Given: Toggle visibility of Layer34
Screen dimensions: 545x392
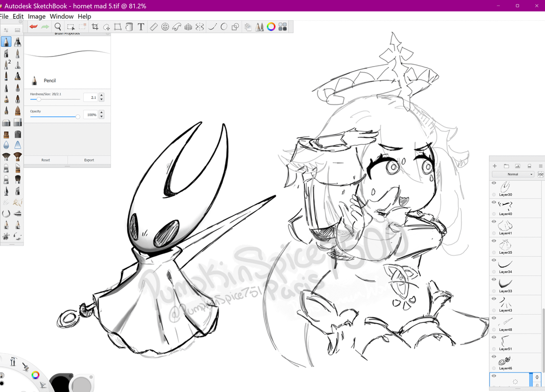Looking at the screenshot, I should 494,260.
